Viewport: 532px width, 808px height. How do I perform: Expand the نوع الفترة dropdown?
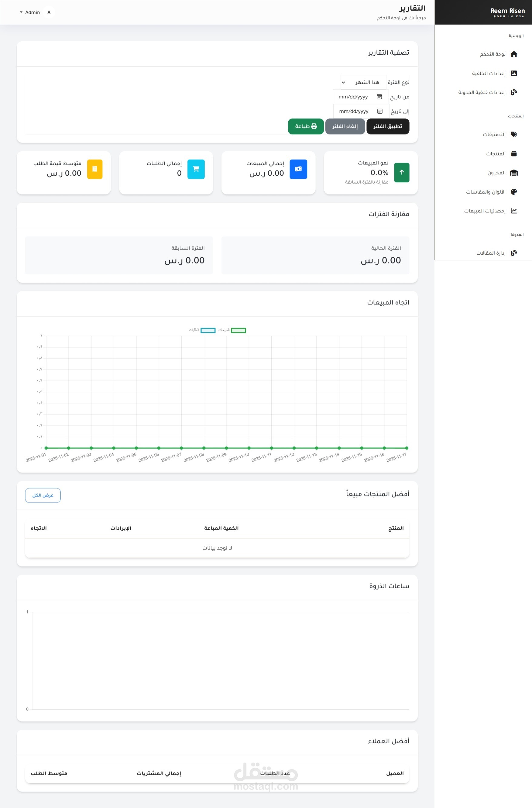click(363, 82)
